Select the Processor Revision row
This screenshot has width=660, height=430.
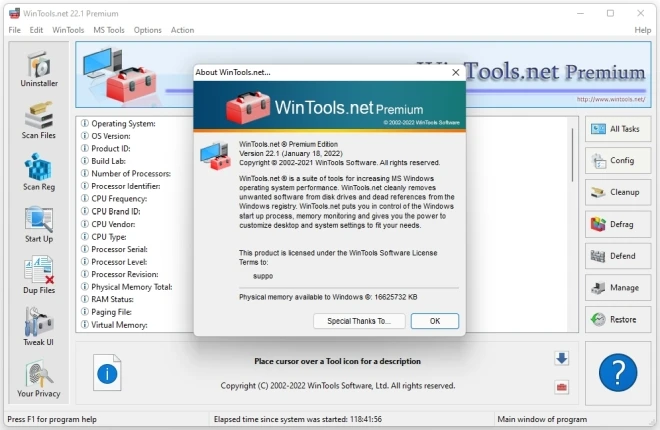[x=120, y=274]
